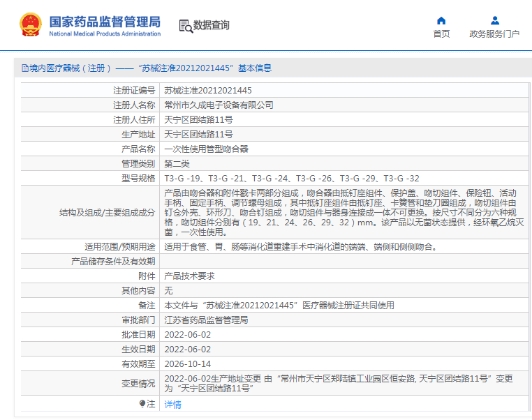This screenshot has width=532, height=420.
Task: Click the 数据查询 title text
Action: pyautogui.click(x=211, y=25)
